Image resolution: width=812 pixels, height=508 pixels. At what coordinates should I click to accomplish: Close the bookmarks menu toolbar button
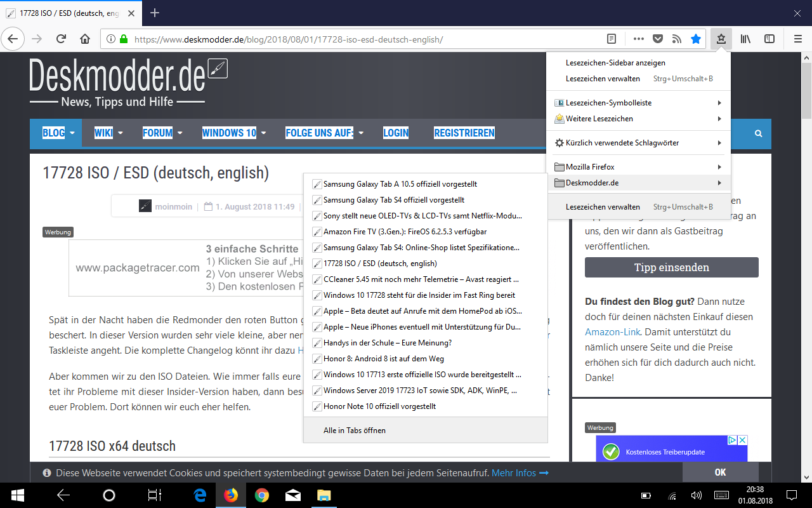pyautogui.click(x=721, y=39)
